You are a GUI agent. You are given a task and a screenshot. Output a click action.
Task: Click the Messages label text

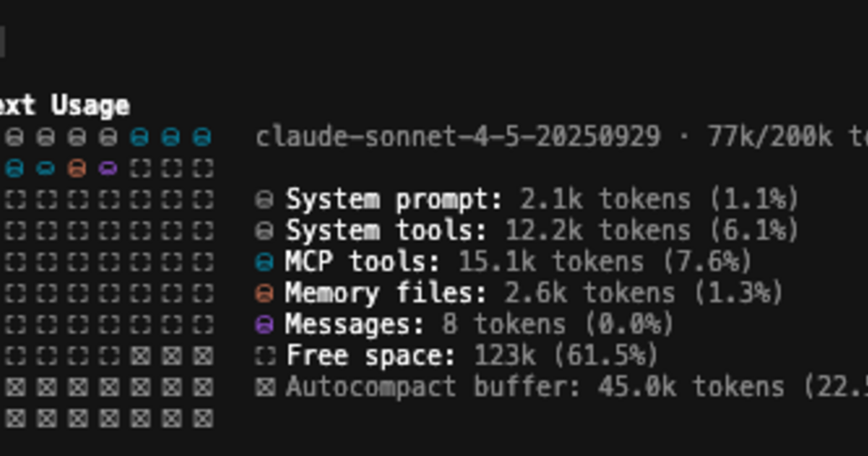click(x=355, y=324)
